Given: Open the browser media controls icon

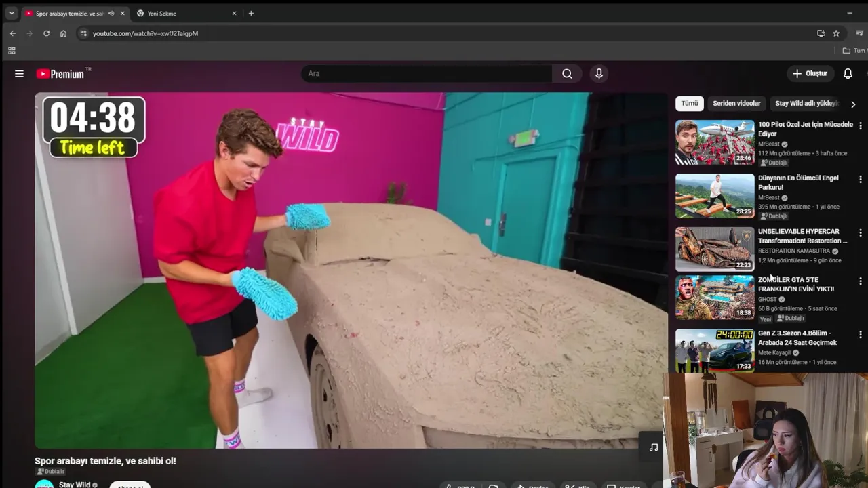Looking at the screenshot, I should click(x=859, y=33).
